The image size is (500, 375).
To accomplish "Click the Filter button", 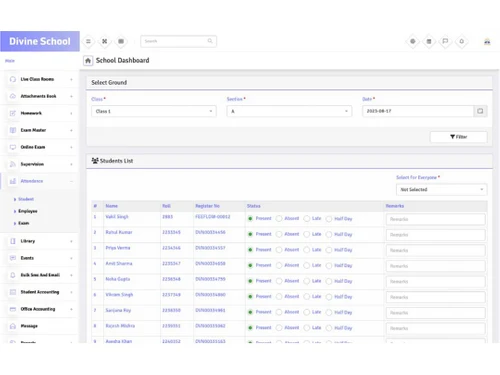I will (459, 137).
